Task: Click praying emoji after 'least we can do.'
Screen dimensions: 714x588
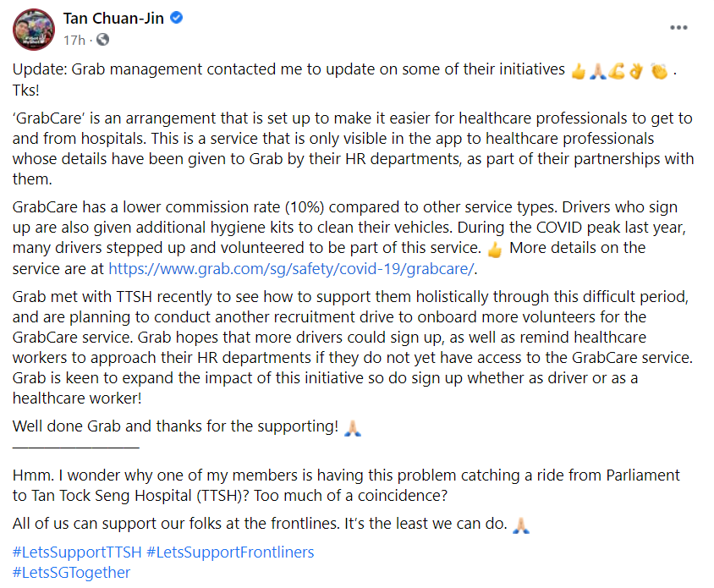Action: 521,525
